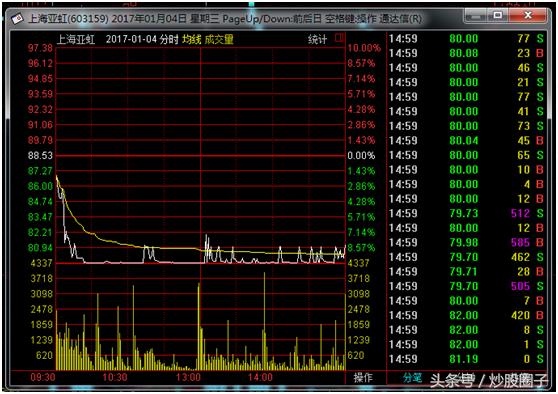The height and width of the screenshot is (394, 558).
Task: Switch to the 分笔 tab
Action: coord(412,378)
